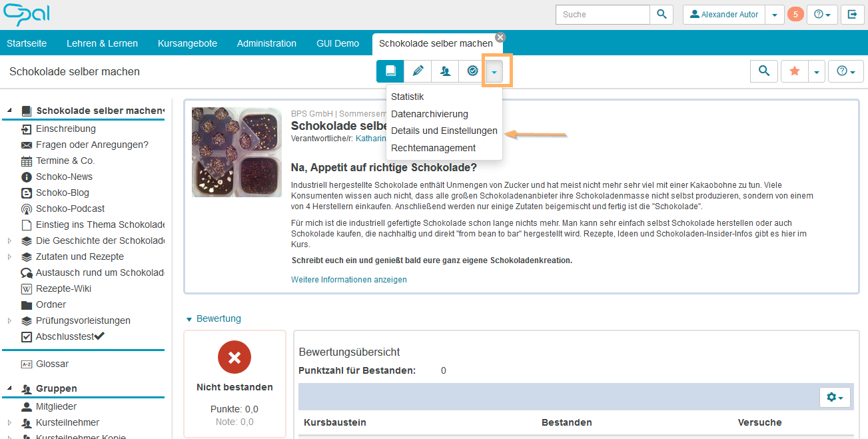Open the Rezepte-Wiki course element
The image size is (868, 439).
(66, 288)
